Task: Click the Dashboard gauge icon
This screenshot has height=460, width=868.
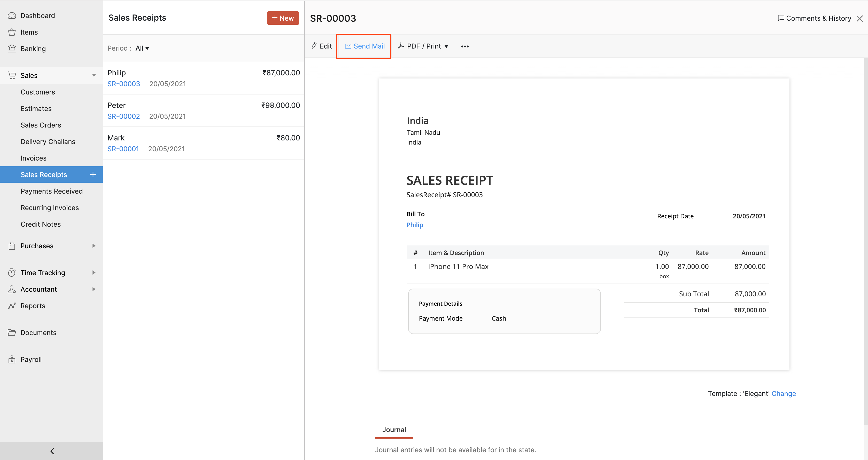Action: click(12, 16)
